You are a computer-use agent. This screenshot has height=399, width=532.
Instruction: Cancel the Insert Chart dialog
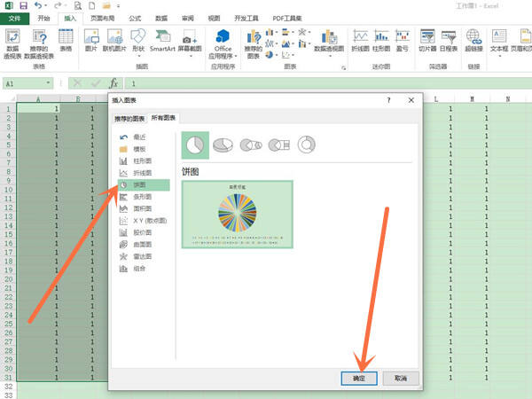(x=401, y=378)
